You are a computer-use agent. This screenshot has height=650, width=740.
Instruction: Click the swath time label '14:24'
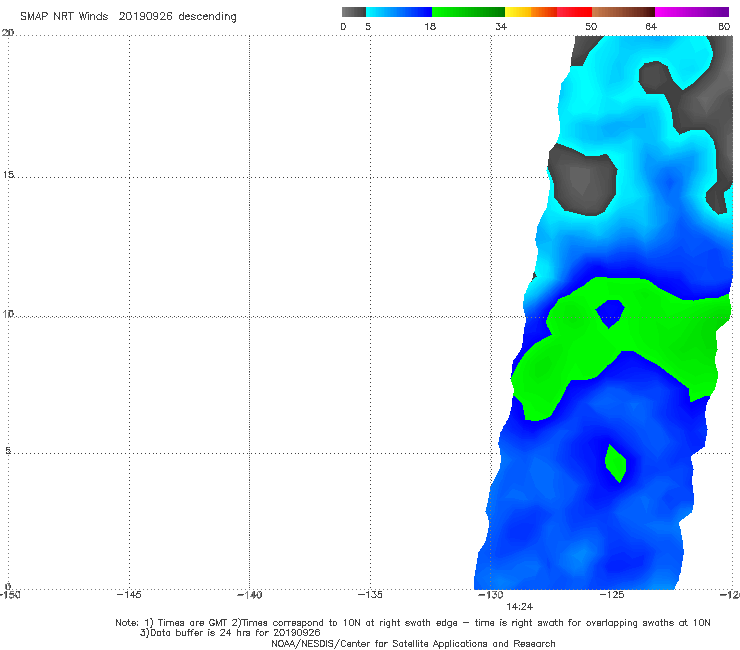tap(520, 607)
